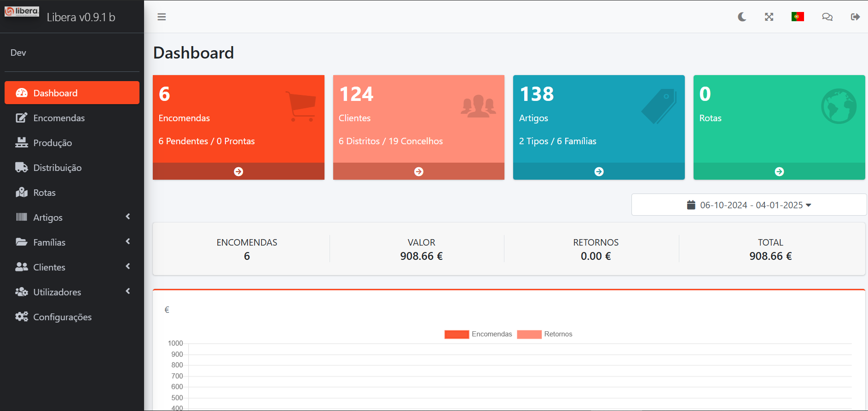
Task: Open the date range picker dropdown
Action: (x=749, y=205)
